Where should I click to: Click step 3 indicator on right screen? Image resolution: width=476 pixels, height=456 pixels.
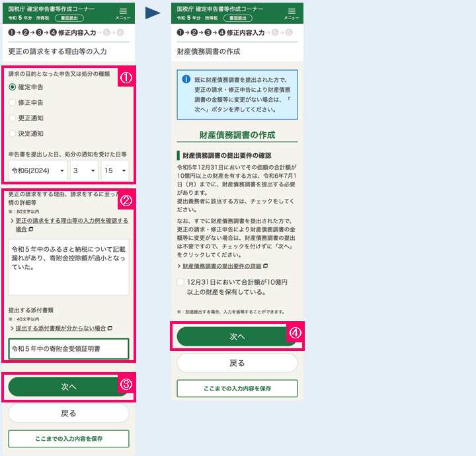208,32
